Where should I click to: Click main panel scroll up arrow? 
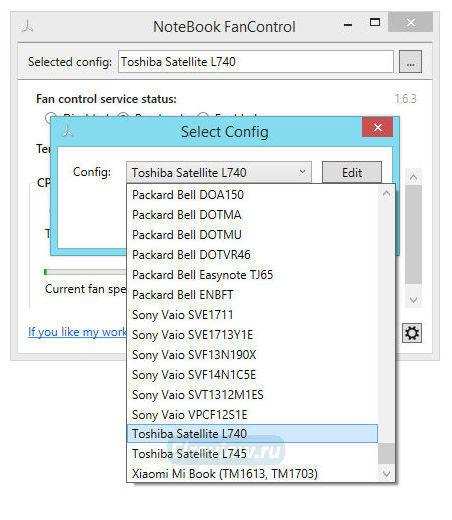click(413, 177)
